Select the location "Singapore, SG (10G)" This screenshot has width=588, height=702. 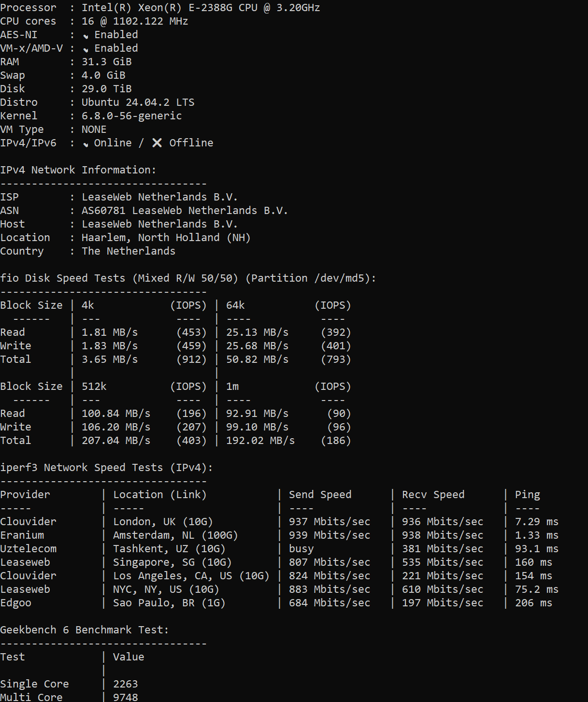point(172,562)
